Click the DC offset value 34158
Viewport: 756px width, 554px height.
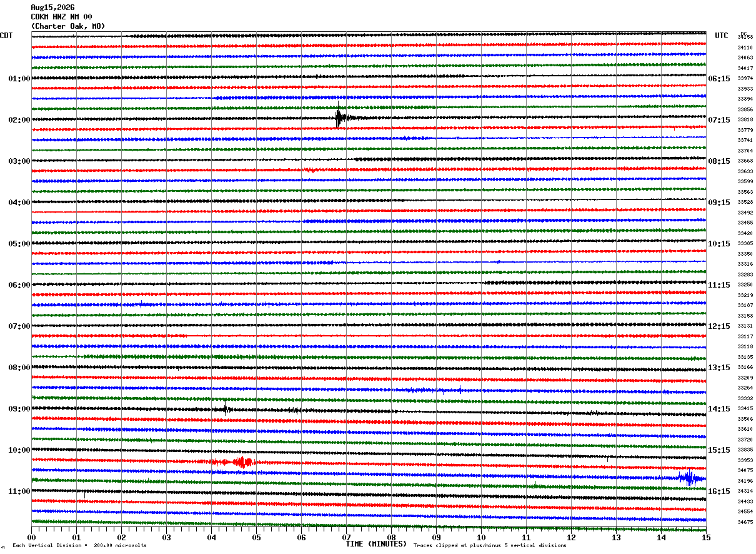pos(745,38)
